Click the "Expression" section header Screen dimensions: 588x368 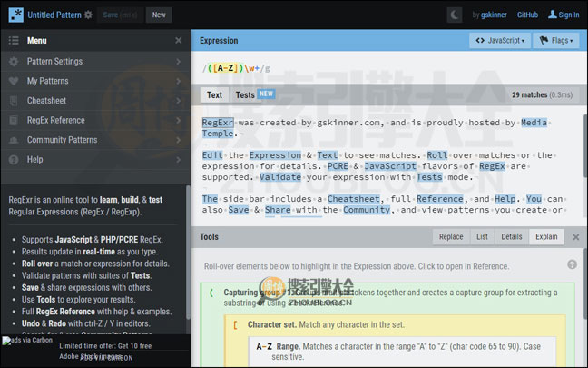pos(219,41)
